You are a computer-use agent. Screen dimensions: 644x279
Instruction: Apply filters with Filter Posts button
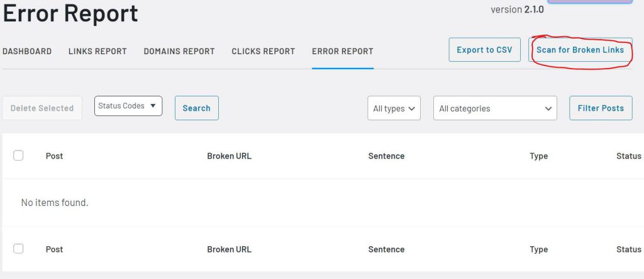coord(600,108)
